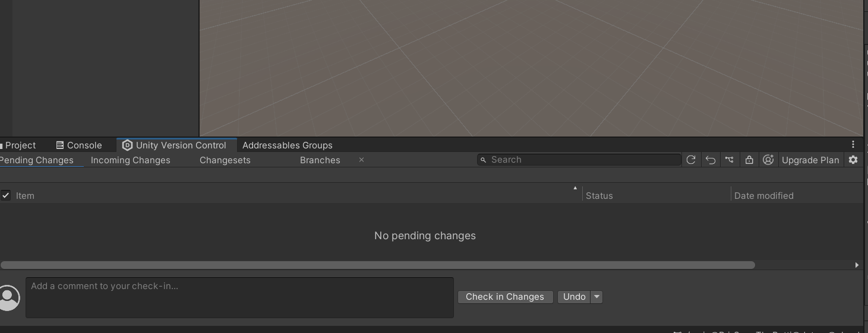Click the scrollbar right arrow
This screenshot has height=333, width=868.
point(857,265)
